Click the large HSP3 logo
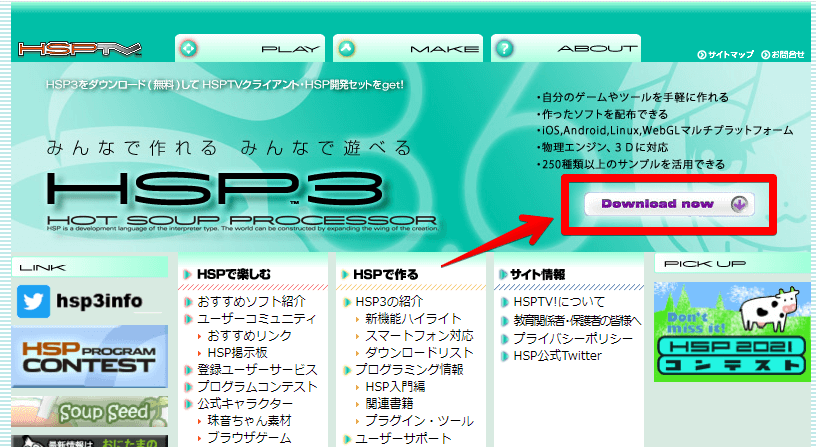The height and width of the screenshot is (447, 816). click(215, 189)
